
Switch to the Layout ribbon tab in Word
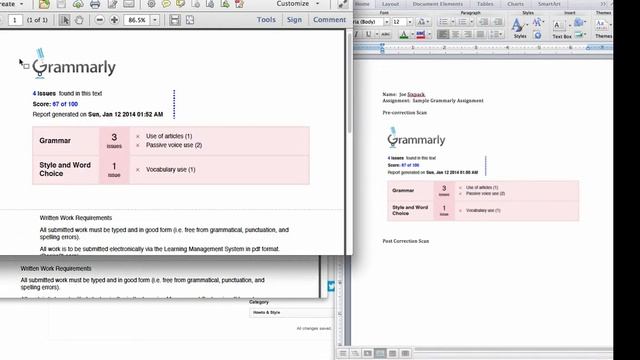tap(390, 4)
